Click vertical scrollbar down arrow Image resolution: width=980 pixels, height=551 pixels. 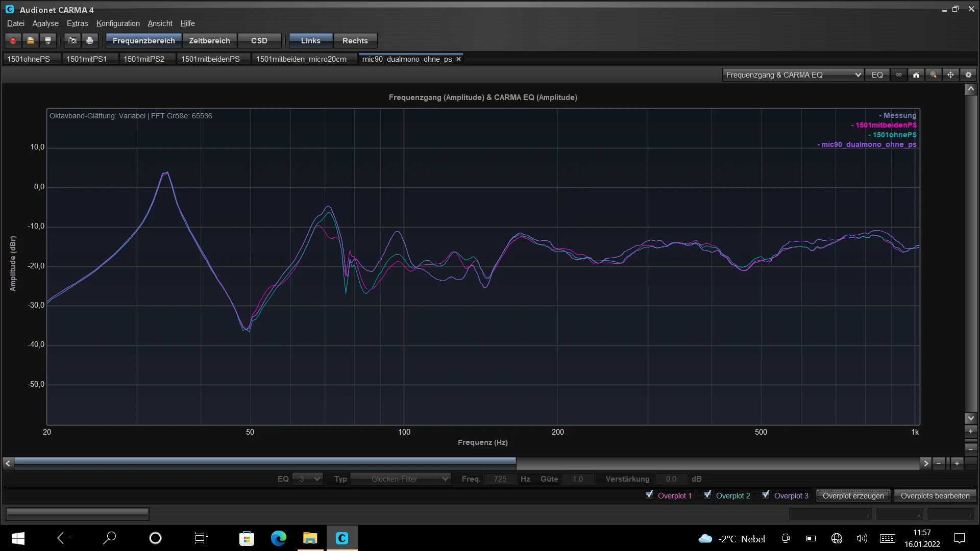[971, 418]
